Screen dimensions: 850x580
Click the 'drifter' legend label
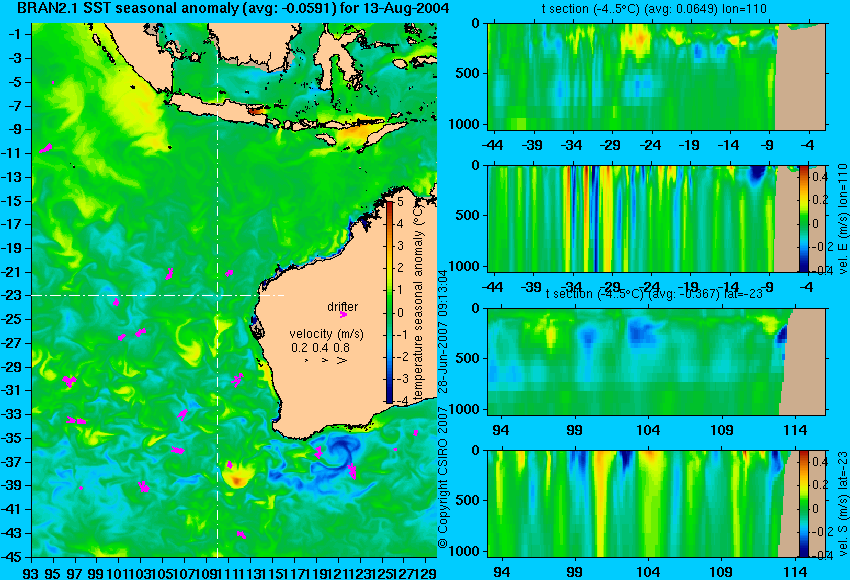(343, 306)
